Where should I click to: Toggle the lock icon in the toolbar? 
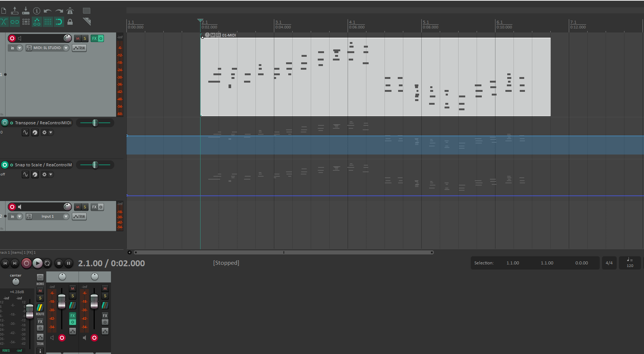click(70, 22)
